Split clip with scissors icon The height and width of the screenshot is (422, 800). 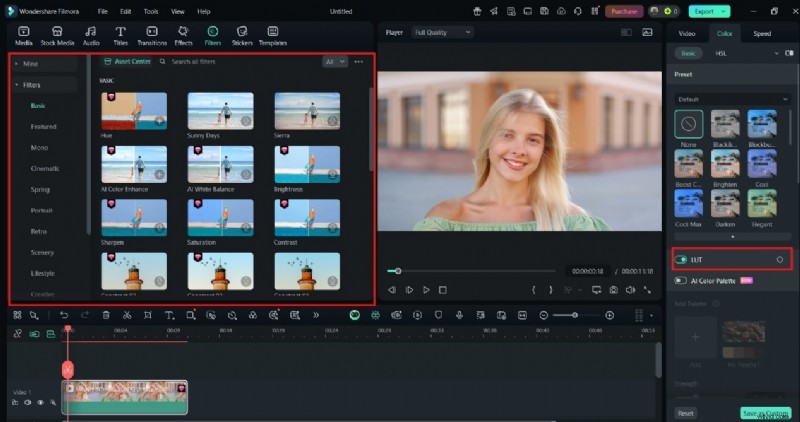click(127, 315)
